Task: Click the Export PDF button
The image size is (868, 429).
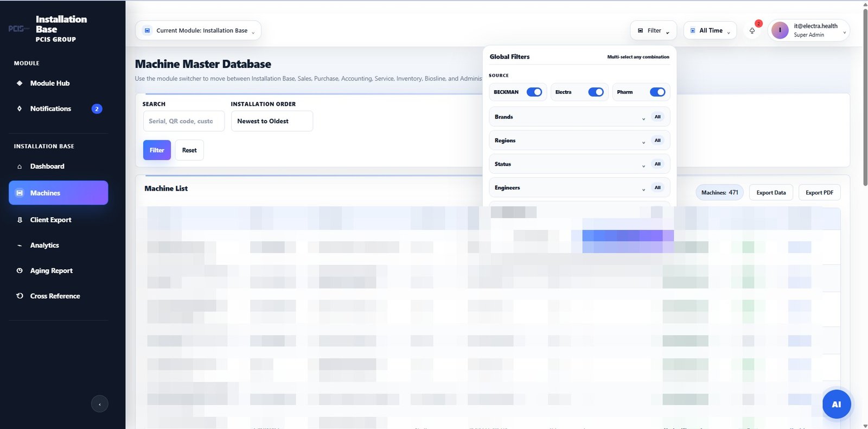Action: point(819,193)
